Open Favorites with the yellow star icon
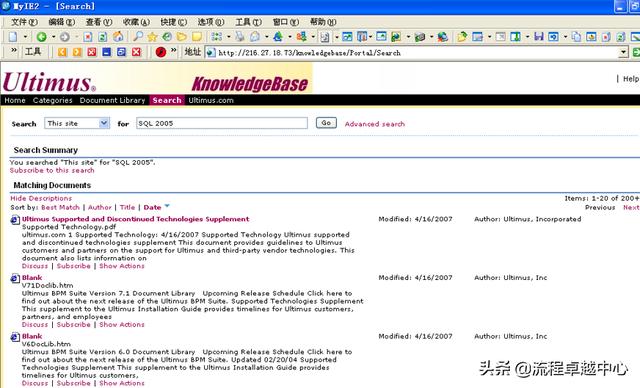 pos(152,37)
